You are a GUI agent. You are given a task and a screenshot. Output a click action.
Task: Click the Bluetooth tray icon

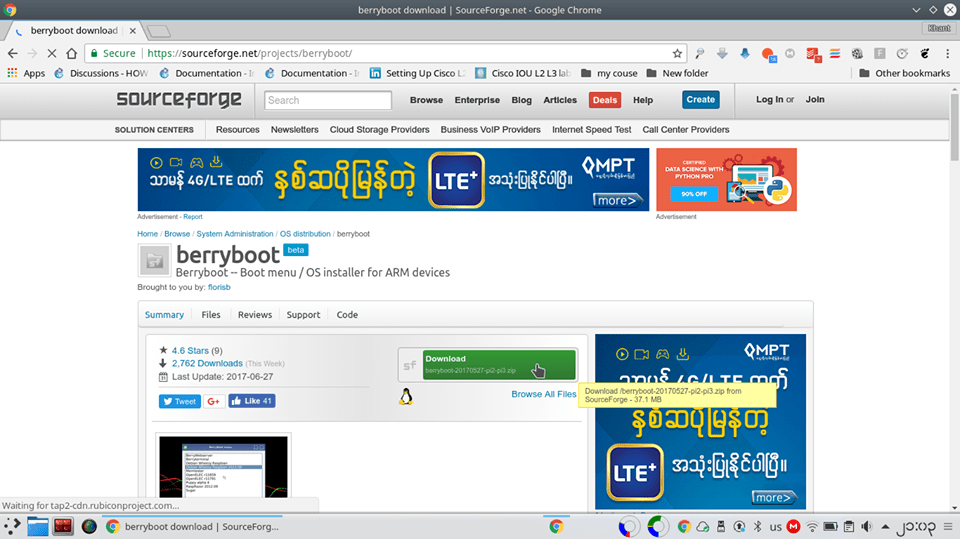pyautogui.click(x=757, y=526)
